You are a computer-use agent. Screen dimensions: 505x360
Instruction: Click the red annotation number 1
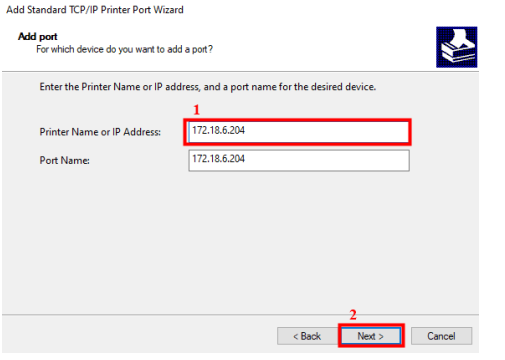[x=197, y=110]
